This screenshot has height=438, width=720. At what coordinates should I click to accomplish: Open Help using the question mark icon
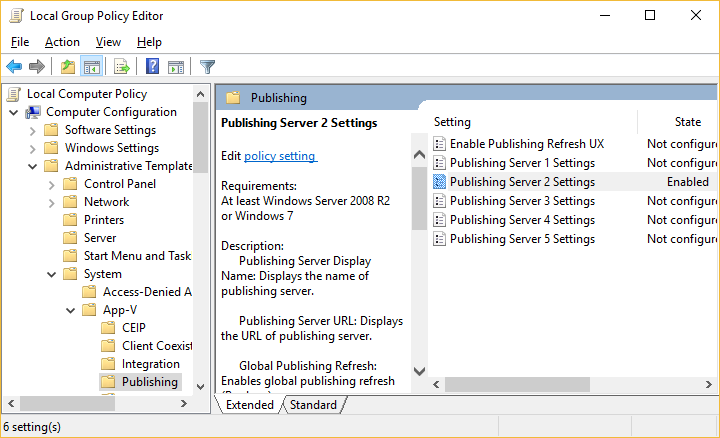[152, 67]
